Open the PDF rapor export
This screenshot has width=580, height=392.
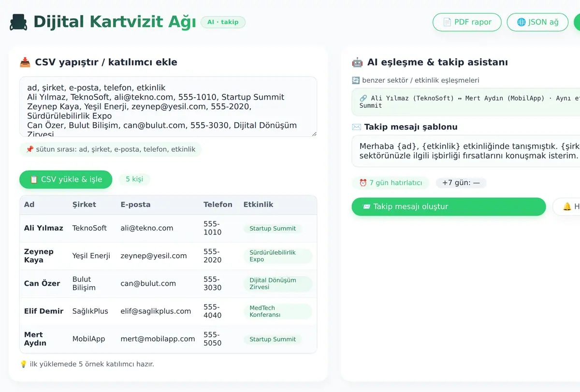tap(467, 22)
